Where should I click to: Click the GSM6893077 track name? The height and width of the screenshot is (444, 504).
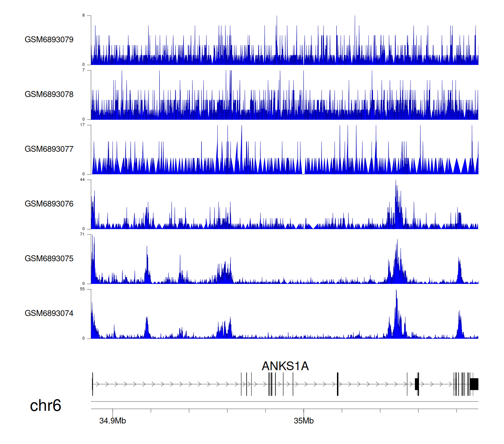coord(49,149)
